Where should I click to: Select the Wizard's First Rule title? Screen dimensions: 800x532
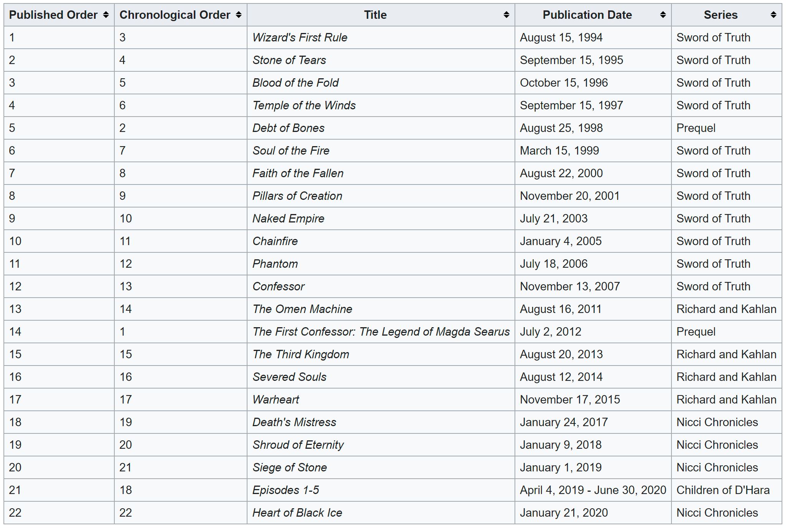point(300,38)
